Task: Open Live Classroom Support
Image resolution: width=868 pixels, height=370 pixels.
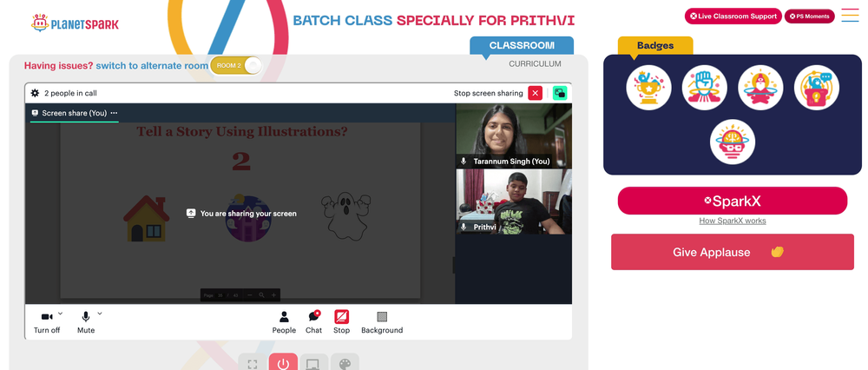Action: click(733, 16)
